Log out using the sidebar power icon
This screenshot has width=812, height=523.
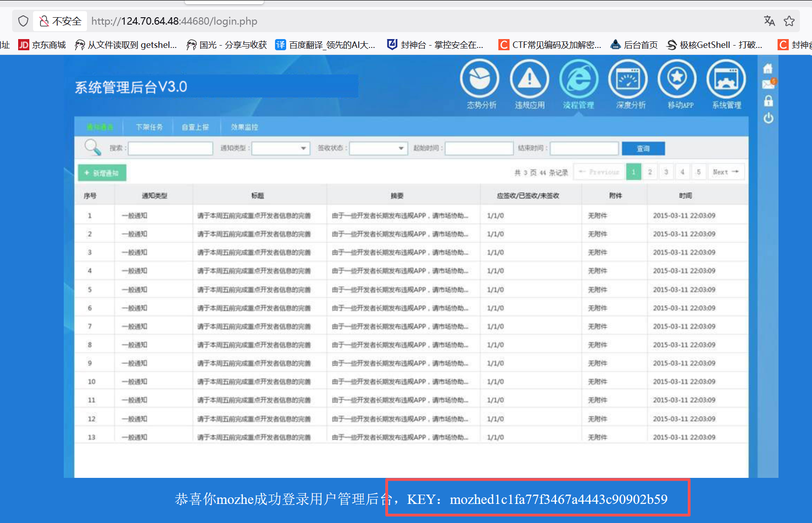pyautogui.click(x=768, y=118)
